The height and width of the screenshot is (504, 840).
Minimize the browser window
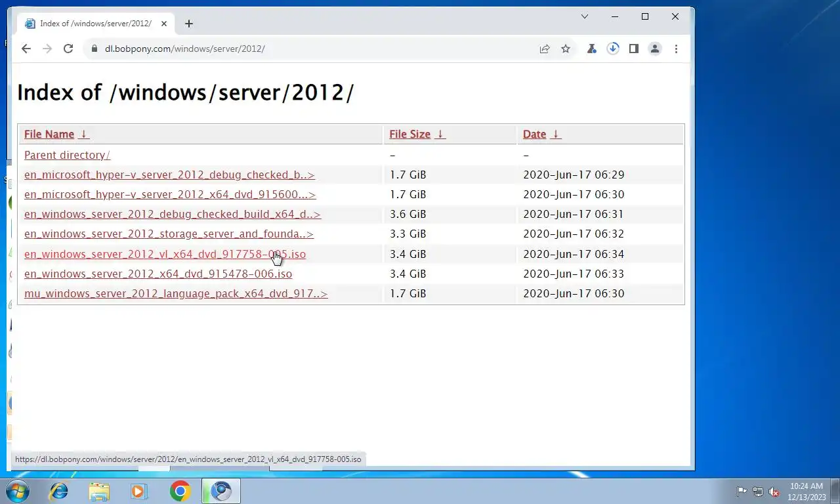[x=615, y=16]
